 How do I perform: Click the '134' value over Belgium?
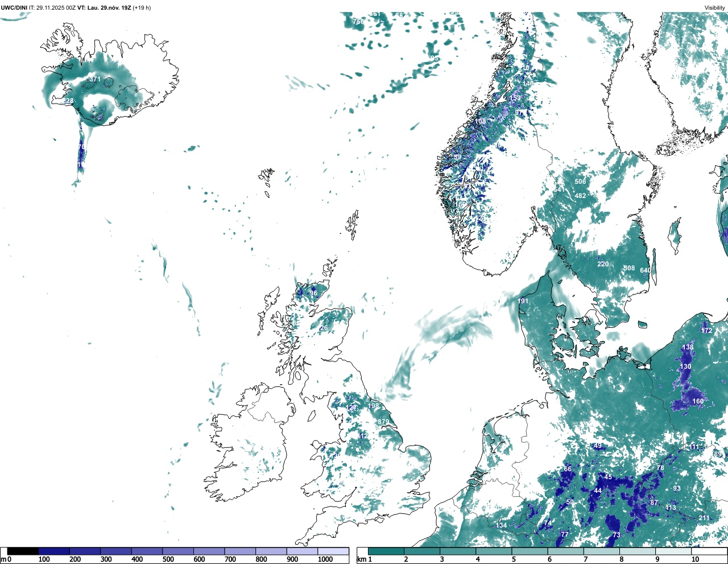[501, 525]
